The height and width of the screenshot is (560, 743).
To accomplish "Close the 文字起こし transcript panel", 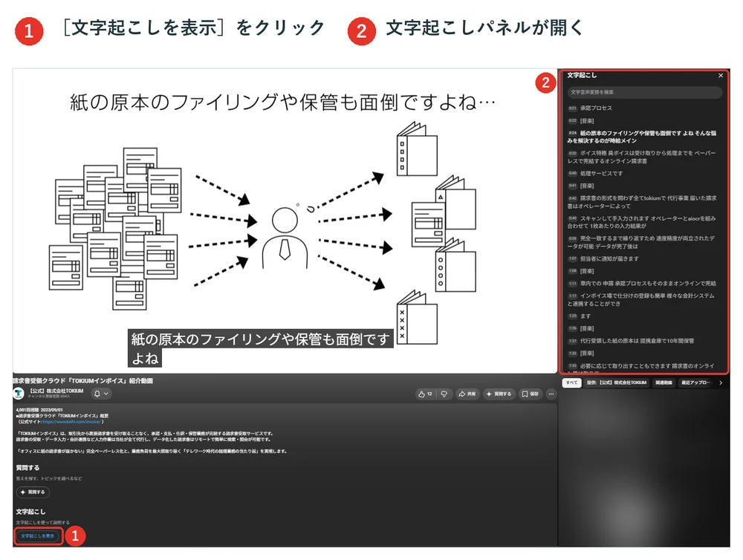I will coord(721,75).
